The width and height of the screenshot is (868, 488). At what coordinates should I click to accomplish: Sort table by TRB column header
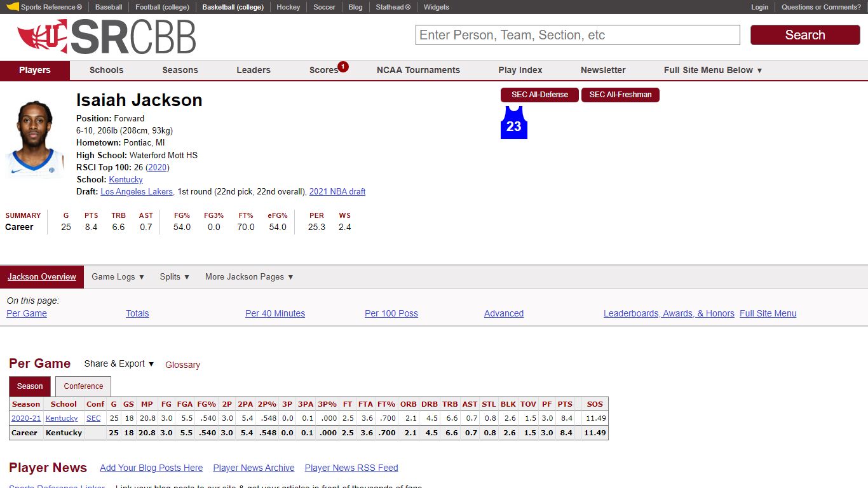[x=450, y=404]
